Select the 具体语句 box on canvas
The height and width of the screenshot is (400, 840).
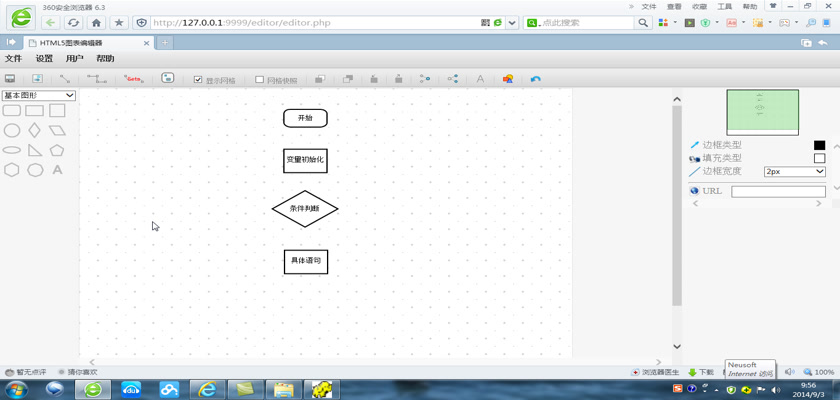(x=305, y=262)
